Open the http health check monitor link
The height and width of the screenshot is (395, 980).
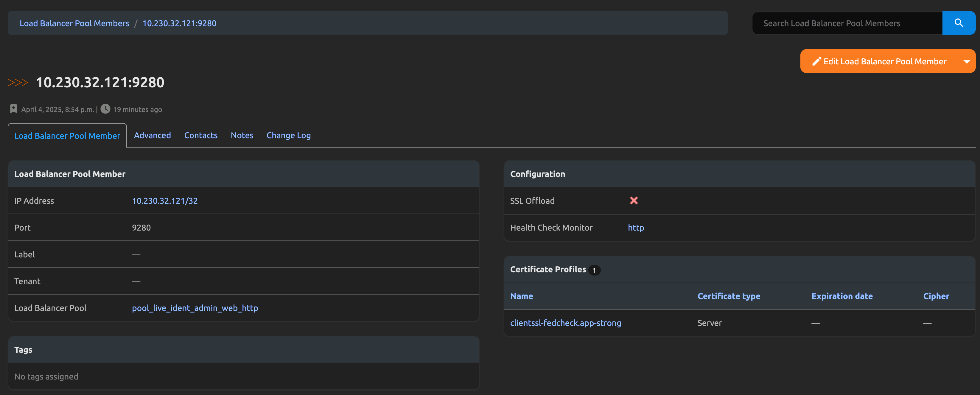point(635,228)
